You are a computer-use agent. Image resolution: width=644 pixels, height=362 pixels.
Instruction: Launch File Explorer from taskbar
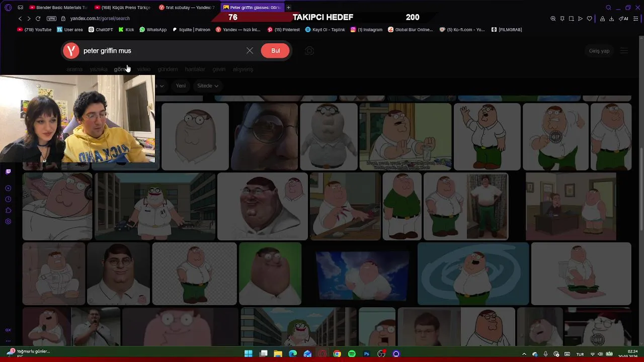pyautogui.click(x=278, y=354)
